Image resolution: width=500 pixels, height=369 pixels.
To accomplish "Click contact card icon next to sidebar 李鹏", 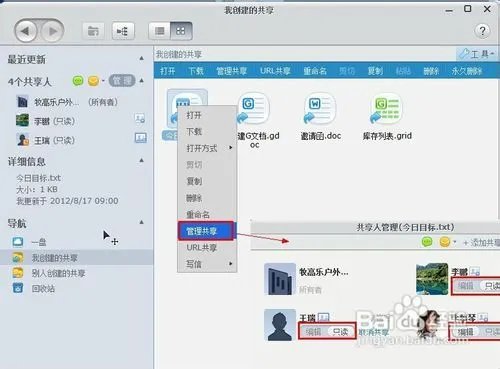I will coord(140,118).
